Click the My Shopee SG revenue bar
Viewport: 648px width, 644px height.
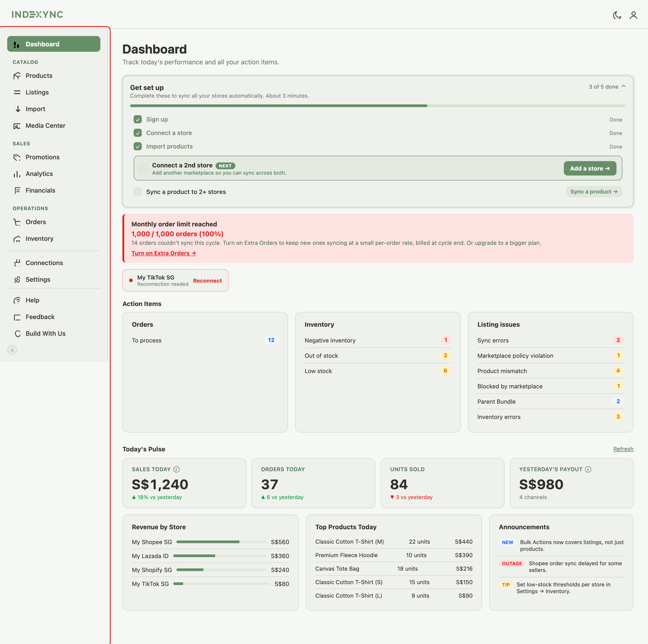point(221,542)
